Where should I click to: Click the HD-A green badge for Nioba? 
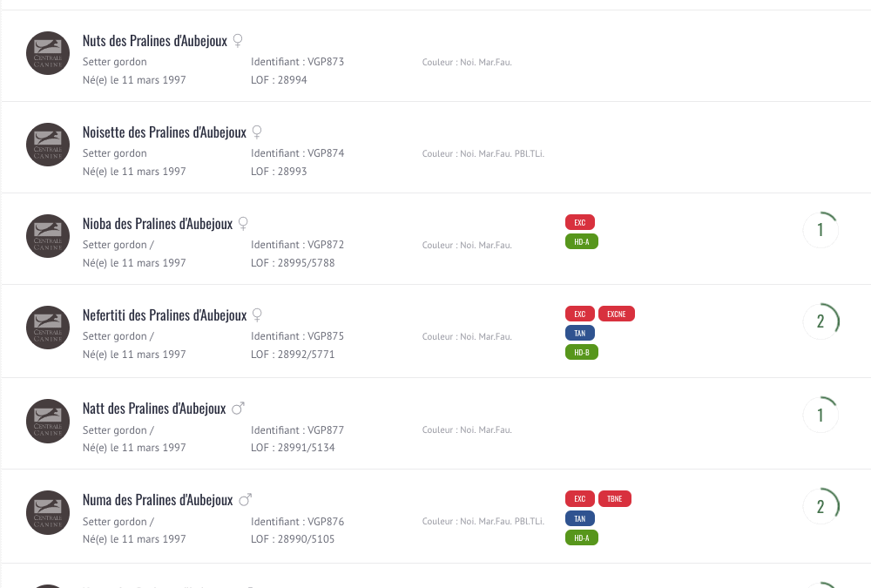click(x=582, y=242)
